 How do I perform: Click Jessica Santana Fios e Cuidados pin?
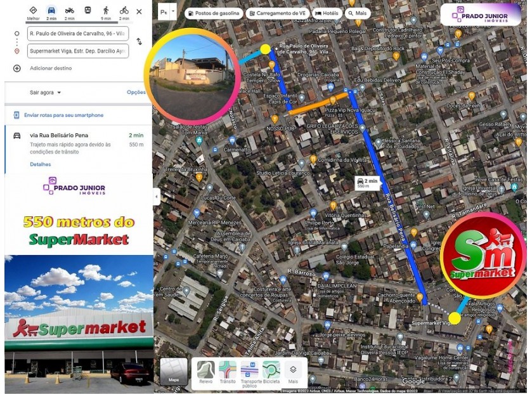tap(379, 143)
